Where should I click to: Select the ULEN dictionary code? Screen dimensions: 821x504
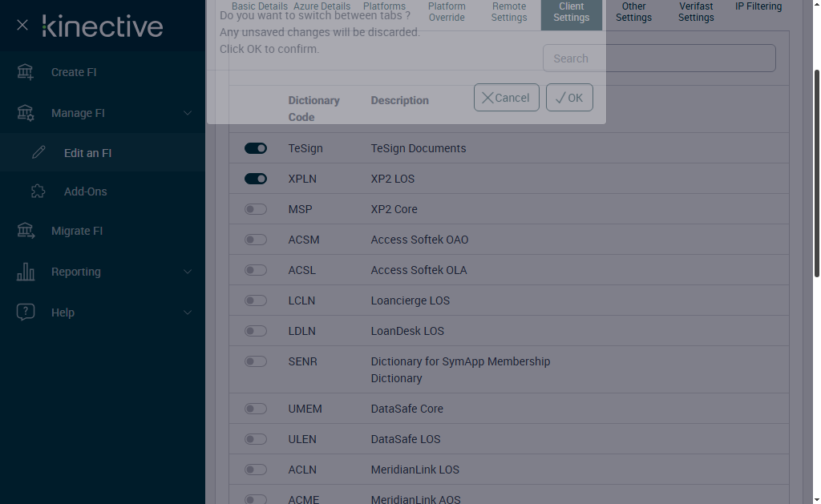pos(302,438)
